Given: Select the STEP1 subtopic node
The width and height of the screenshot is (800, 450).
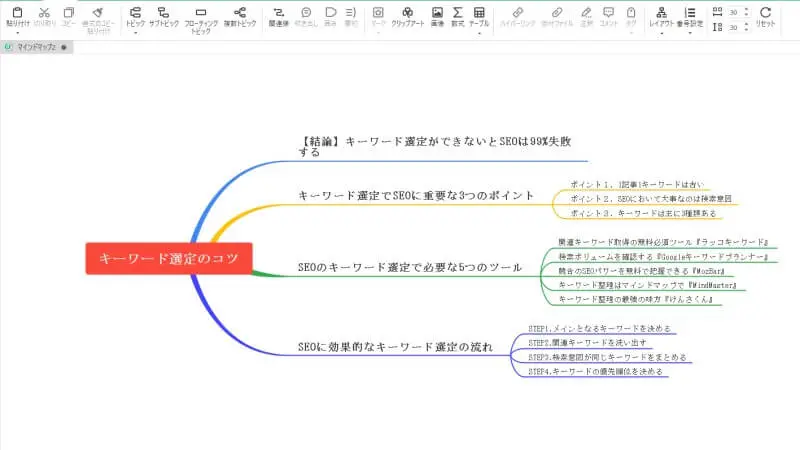Looking at the screenshot, I should 597,328.
